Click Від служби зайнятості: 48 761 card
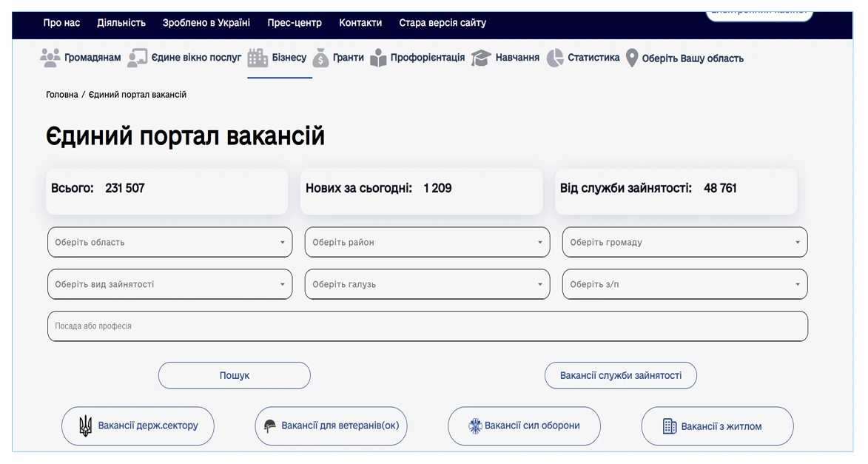The width and height of the screenshot is (868, 464). point(676,191)
